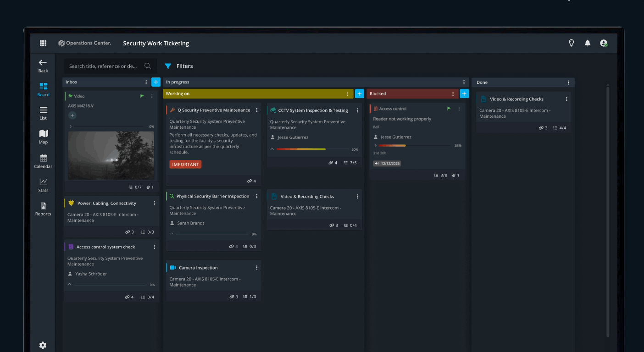Switch to Map view

(x=43, y=137)
